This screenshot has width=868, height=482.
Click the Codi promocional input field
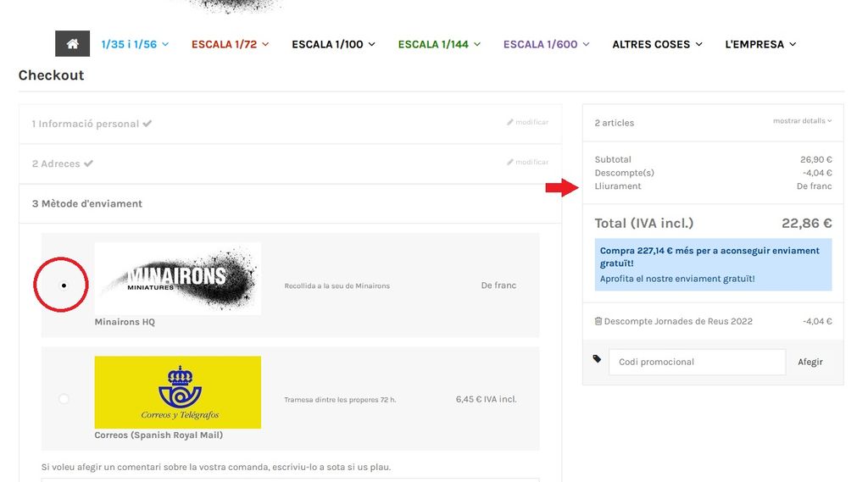[x=697, y=362]
